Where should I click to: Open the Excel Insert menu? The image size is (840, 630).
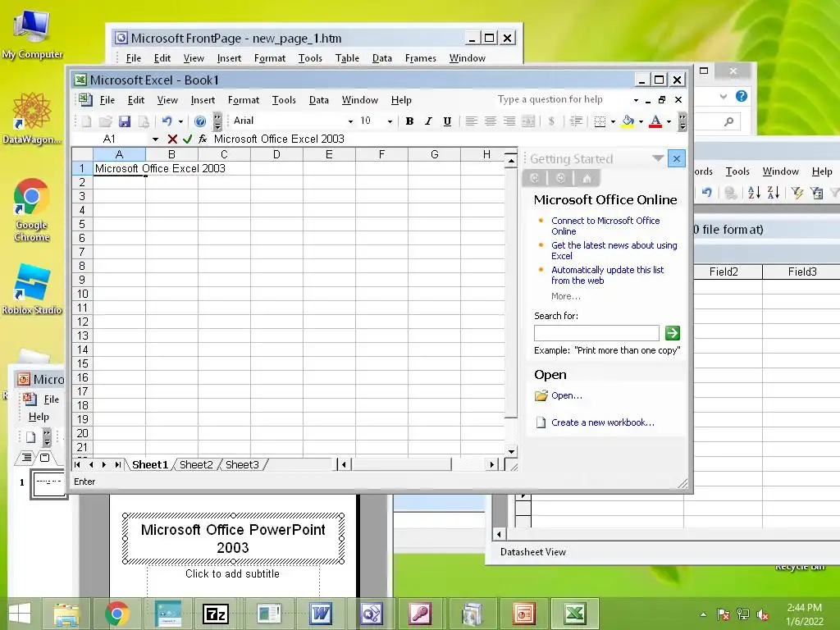[203, 100]
